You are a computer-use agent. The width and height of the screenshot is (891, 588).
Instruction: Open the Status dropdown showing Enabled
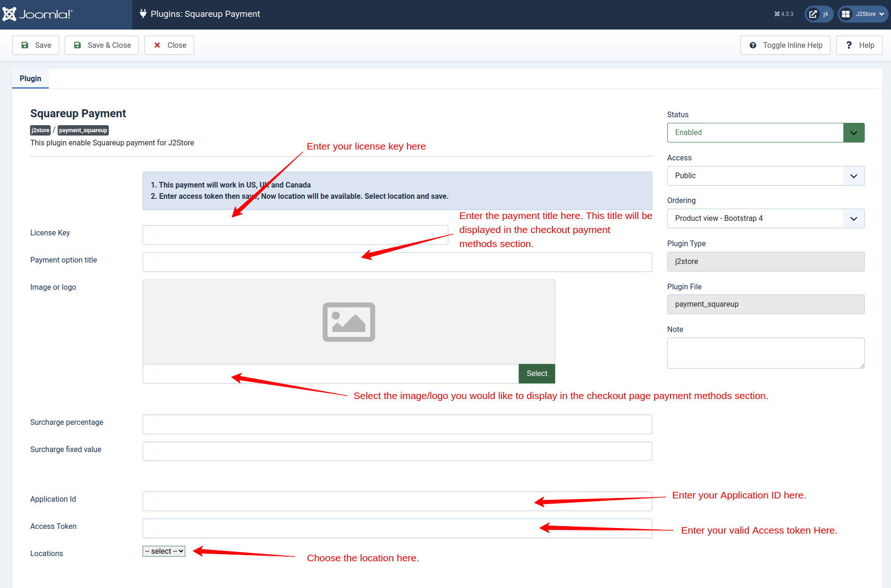(x=766, y=133)
